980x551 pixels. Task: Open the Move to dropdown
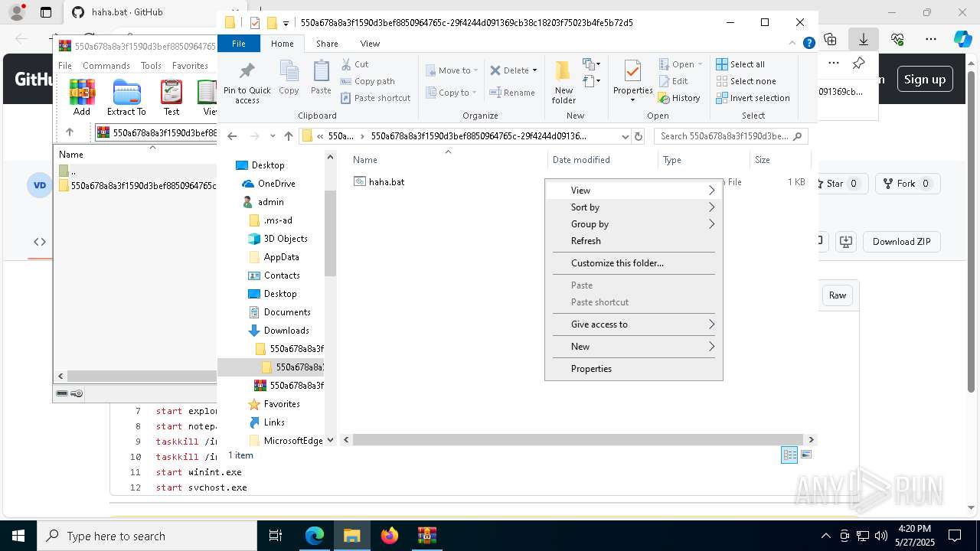[x=452, y=70]
